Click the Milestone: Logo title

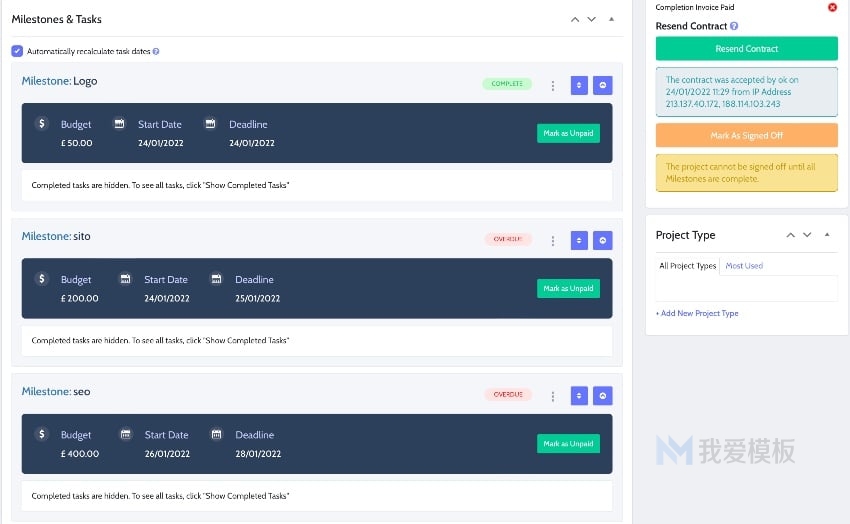pyautogui.click(x=60, y=81)
